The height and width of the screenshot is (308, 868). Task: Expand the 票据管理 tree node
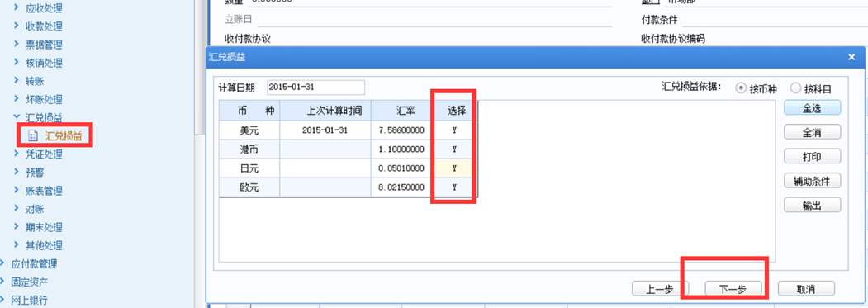17,45
